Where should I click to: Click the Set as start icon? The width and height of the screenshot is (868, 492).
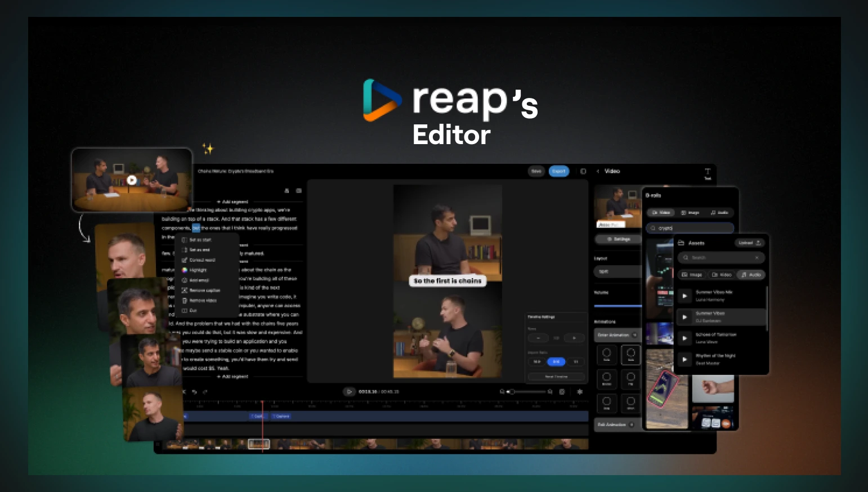(x=184, y=240)
